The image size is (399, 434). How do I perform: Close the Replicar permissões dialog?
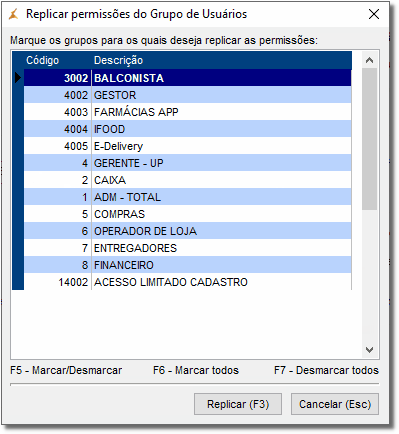click(374, 14)
